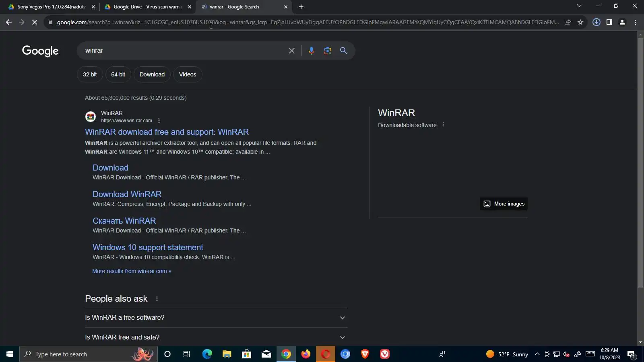Close the Google Drive Virus scan tab
The height and width of the screenshot is (362, 644).
[190, 7]
